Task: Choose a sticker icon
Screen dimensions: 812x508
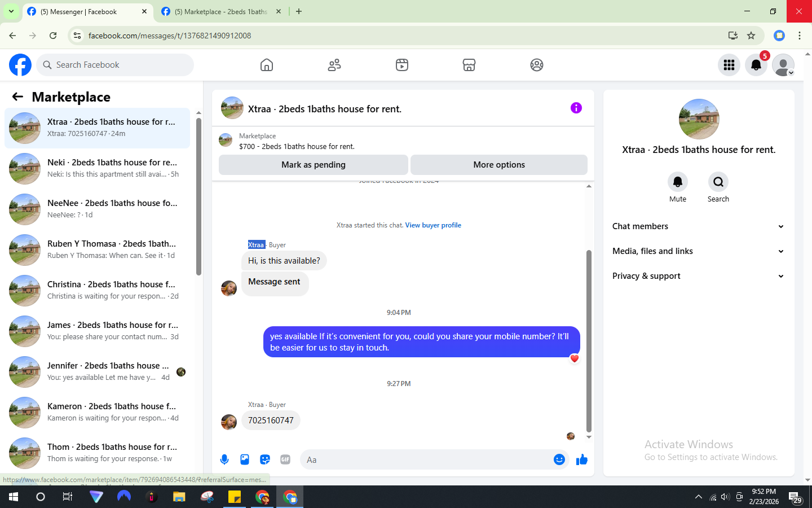Action: [265, 459]
